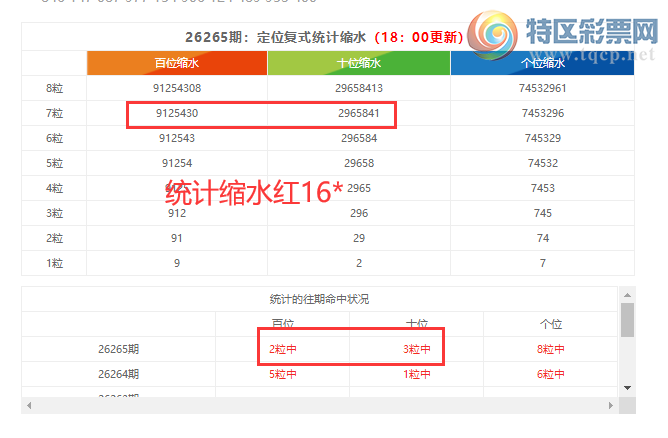Click the horizontal scrollbar track below history table
This screenshot has height=438, width=668.
click(320, 406)
